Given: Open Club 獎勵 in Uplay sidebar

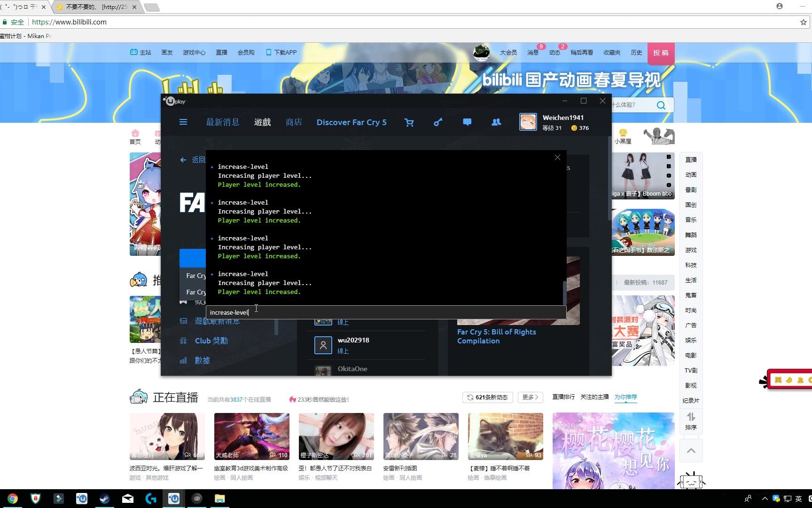Looking at the screenshot, I should [x=211, y=341].
